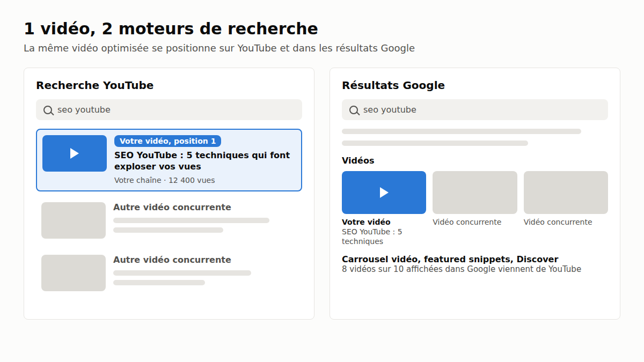The width and height of the screenshot is (644, 362).
Task: Click 'SEO YouTube : 5 techniques' carousel caption
Action: 372,237
